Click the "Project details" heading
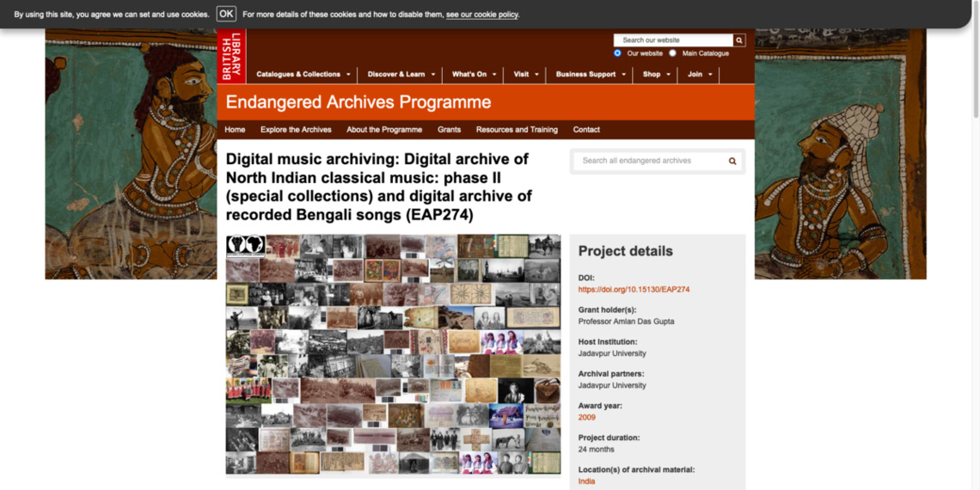 pos(626,251)
